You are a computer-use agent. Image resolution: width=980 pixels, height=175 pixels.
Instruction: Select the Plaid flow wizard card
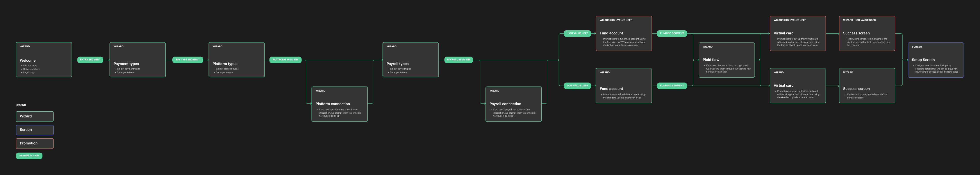pyautogui.click(x=727, y=60)
